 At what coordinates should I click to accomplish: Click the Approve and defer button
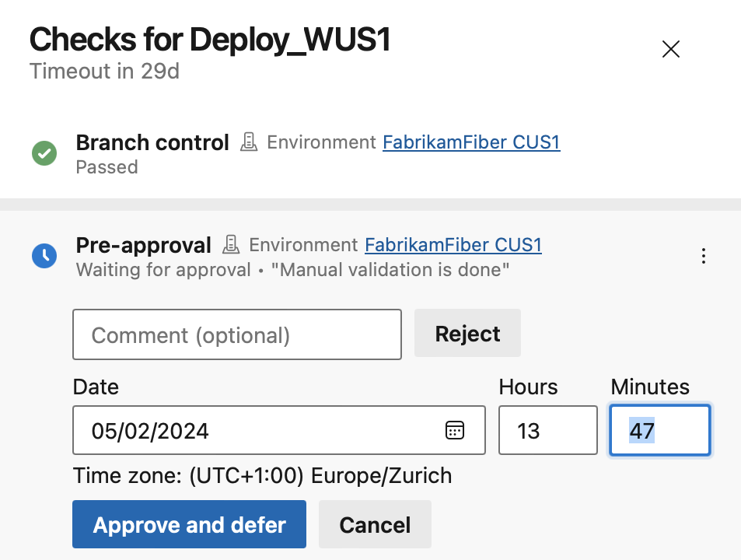(189, 524)
